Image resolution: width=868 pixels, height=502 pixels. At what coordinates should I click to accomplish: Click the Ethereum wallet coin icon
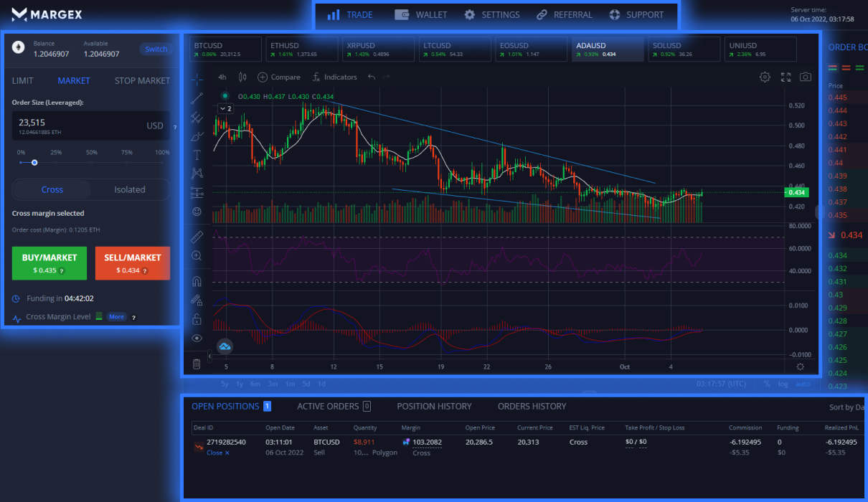tap(18, 48)
